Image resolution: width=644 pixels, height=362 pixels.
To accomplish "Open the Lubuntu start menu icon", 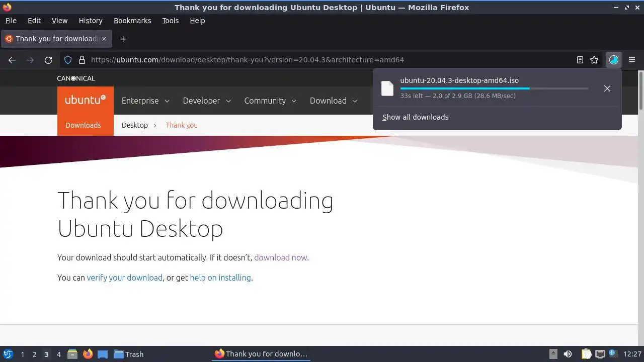I will [x=8, y=354].
